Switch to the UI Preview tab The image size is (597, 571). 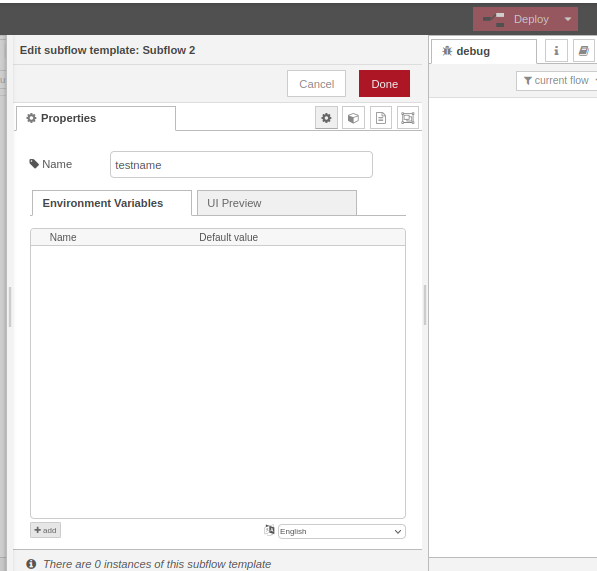[277, 203]
